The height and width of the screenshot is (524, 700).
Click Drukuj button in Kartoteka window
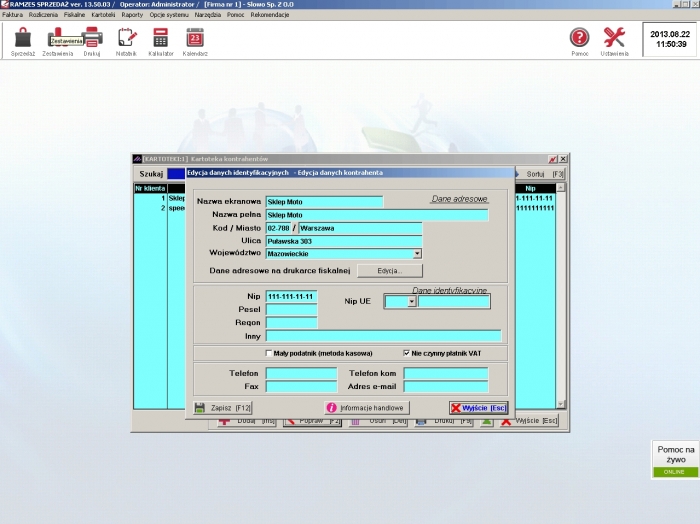coord(443,421)
